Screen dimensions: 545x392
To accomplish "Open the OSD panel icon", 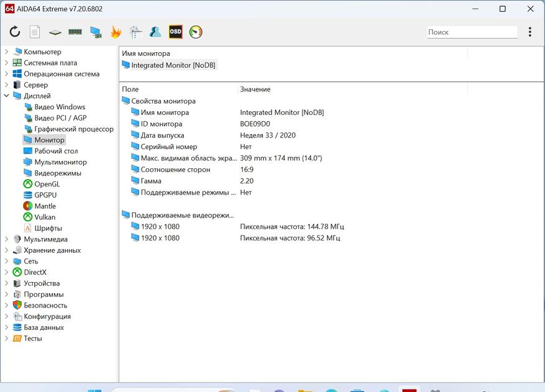I will pyautogui.click(x=176, y=32).
